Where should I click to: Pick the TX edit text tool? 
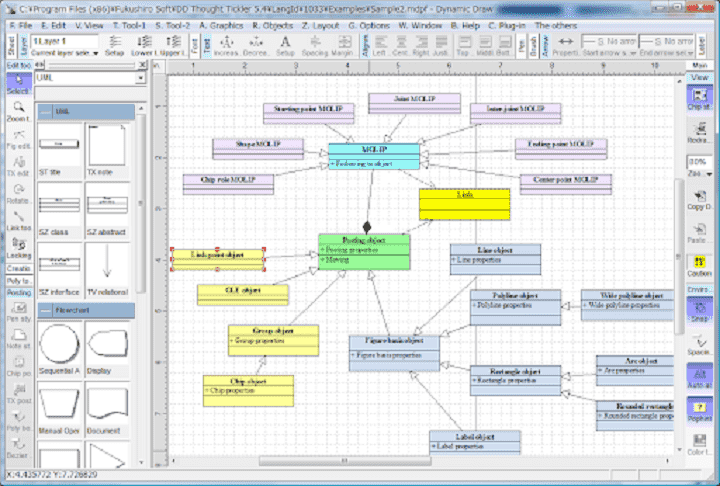point(19,166)
